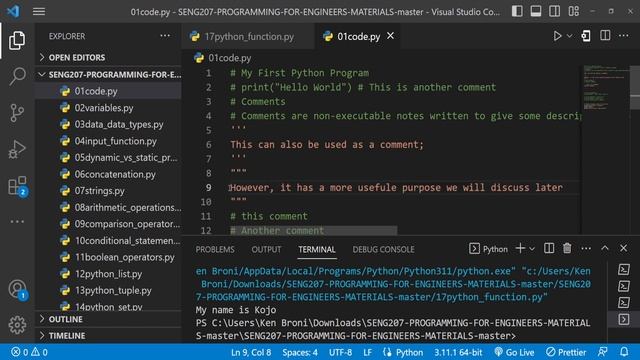Open run options dropdown next to play

[569, 36]
